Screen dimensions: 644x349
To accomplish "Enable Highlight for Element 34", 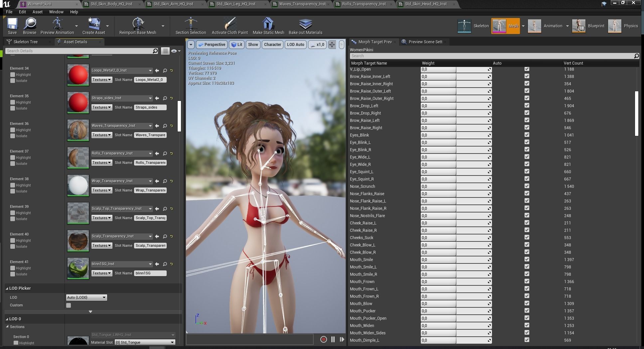I will [13, 75].
